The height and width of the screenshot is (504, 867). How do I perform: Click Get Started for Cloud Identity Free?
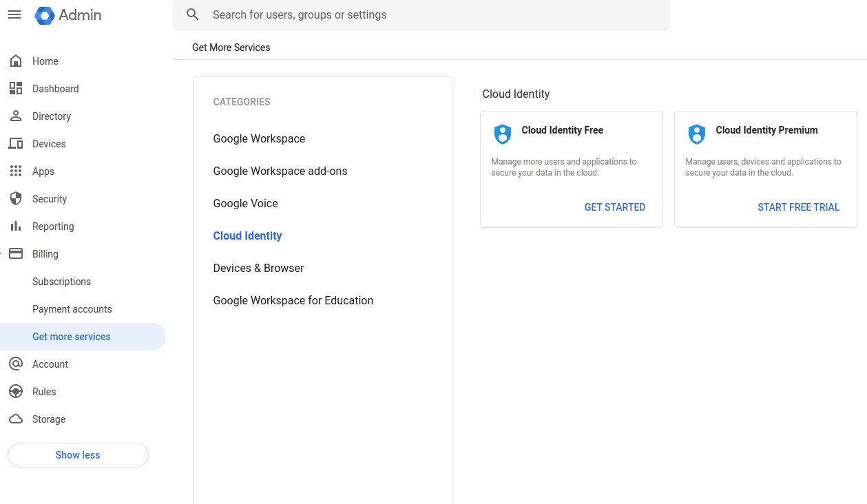(x=614, y=207)
